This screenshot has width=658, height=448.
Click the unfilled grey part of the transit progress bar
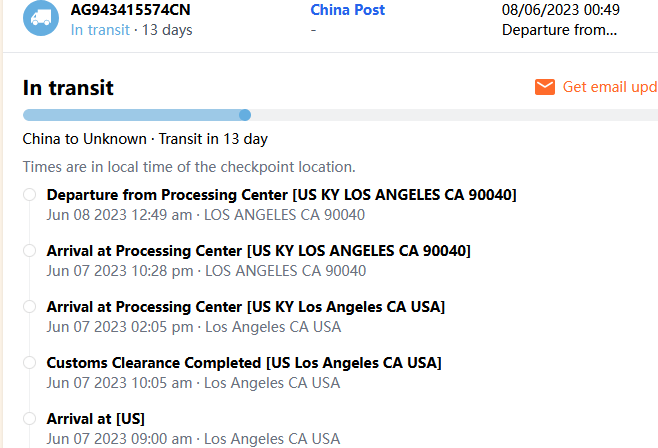click(x=450, y=115)
